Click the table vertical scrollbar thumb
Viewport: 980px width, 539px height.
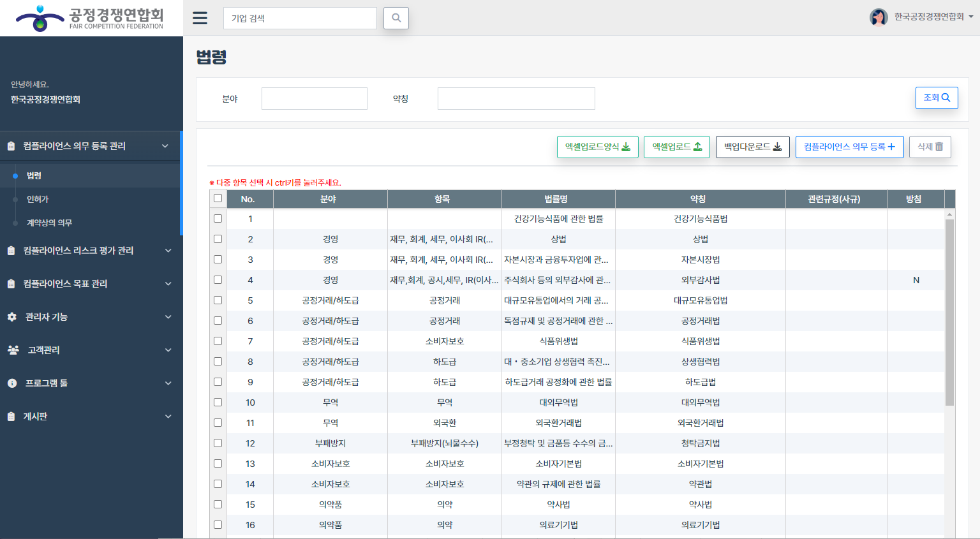[949, 313]
